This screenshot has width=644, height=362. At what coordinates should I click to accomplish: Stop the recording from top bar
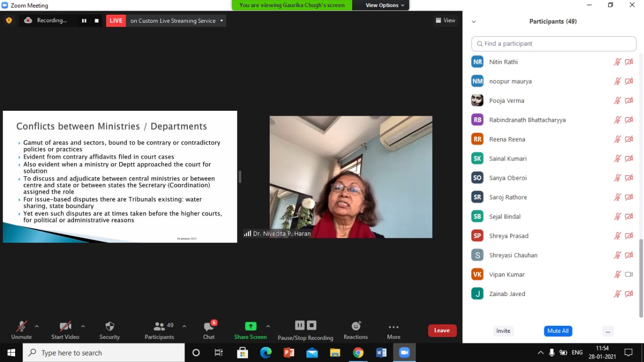97,21
